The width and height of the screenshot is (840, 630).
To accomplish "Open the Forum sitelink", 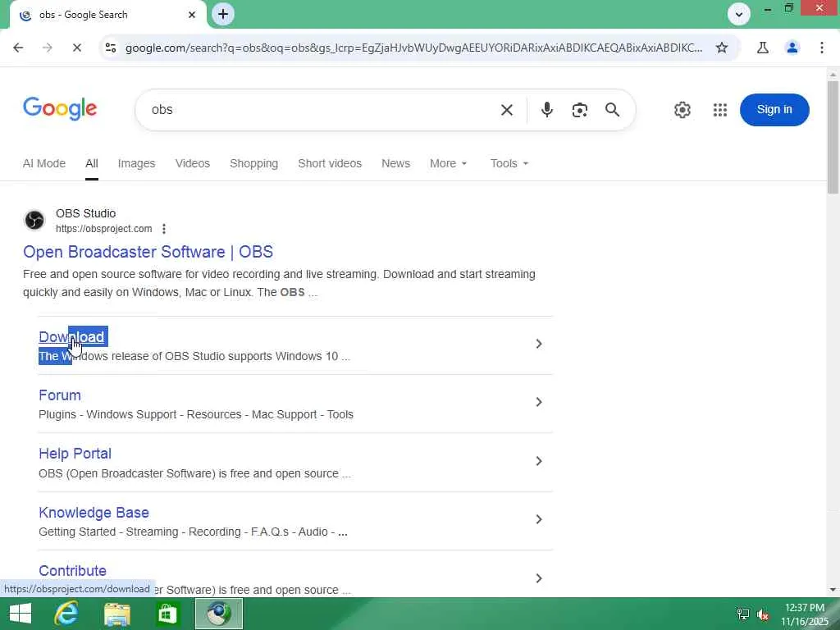I will 59,395.
